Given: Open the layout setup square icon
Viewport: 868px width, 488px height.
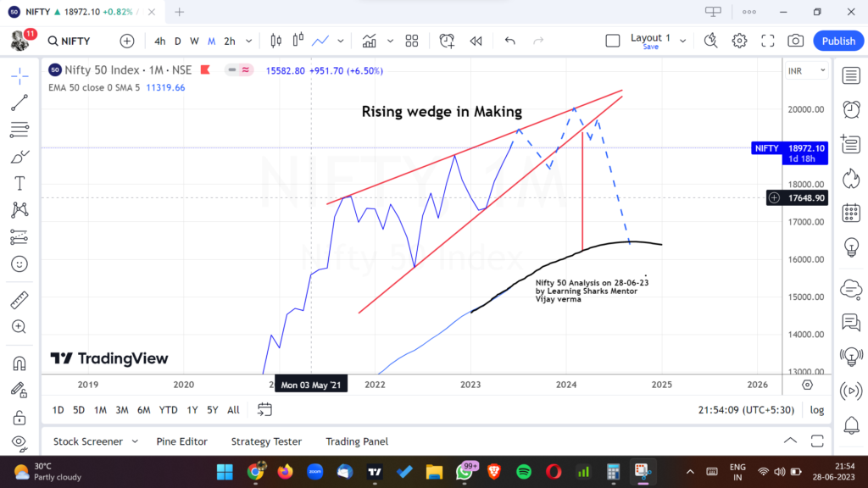Looking at the screenshot, I should point(612,41).
